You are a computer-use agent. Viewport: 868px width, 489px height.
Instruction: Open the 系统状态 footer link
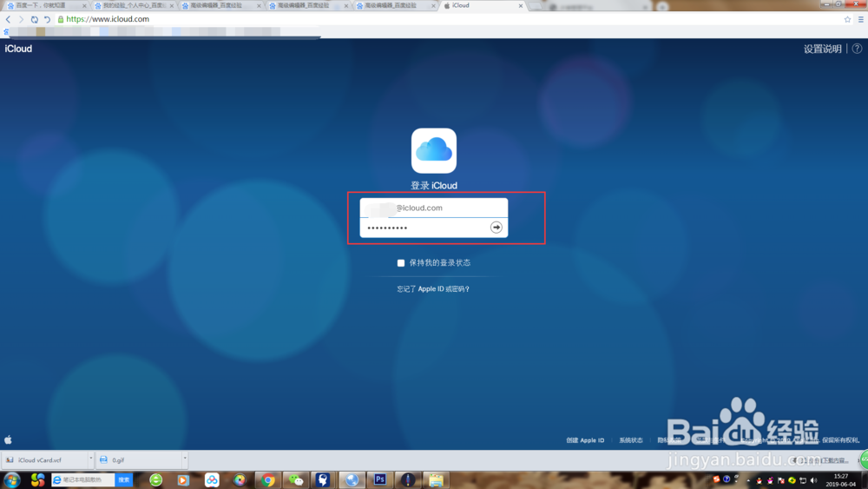pos(630,440)
